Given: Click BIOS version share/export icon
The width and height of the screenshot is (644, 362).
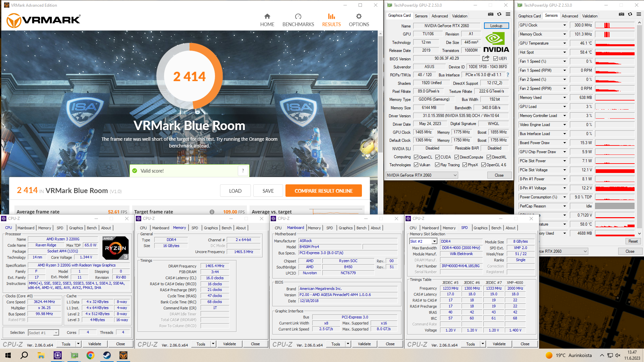Looking at the screenshot, I should [486, 58].
